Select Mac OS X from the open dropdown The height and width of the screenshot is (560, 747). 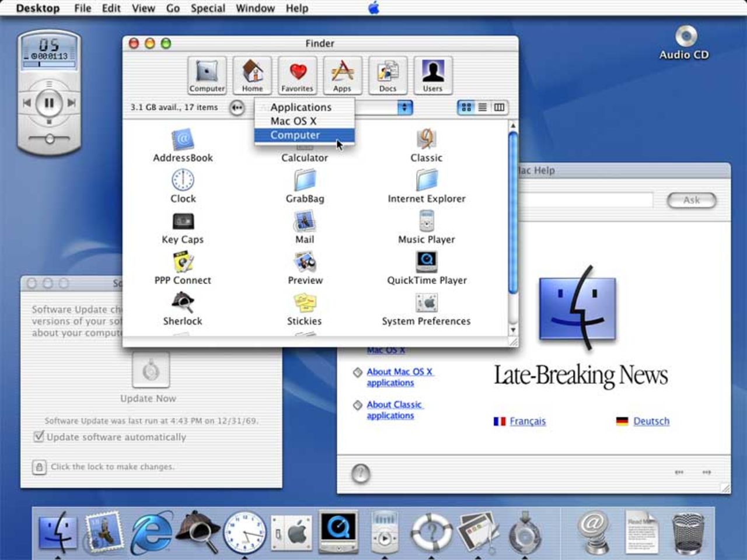[293, 121]
